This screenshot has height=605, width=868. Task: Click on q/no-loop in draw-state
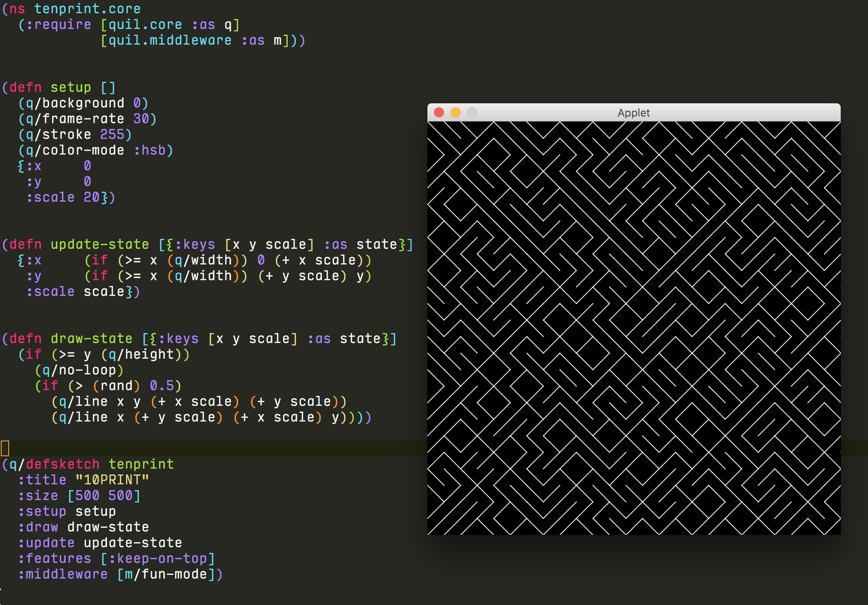point(79,370)
